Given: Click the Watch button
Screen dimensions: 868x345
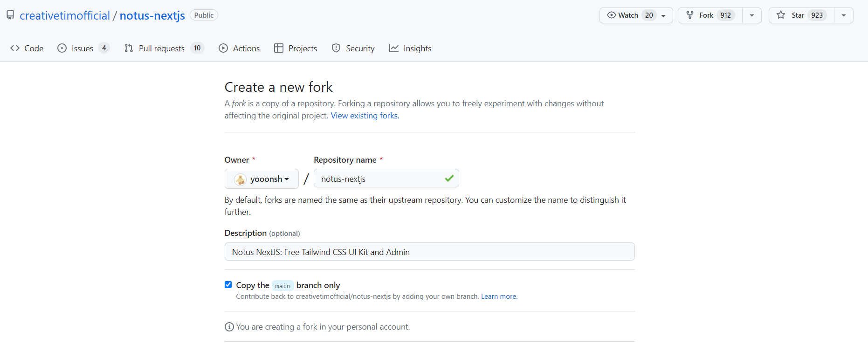Looking at the screenshot, I should click(x=636, y=15).
